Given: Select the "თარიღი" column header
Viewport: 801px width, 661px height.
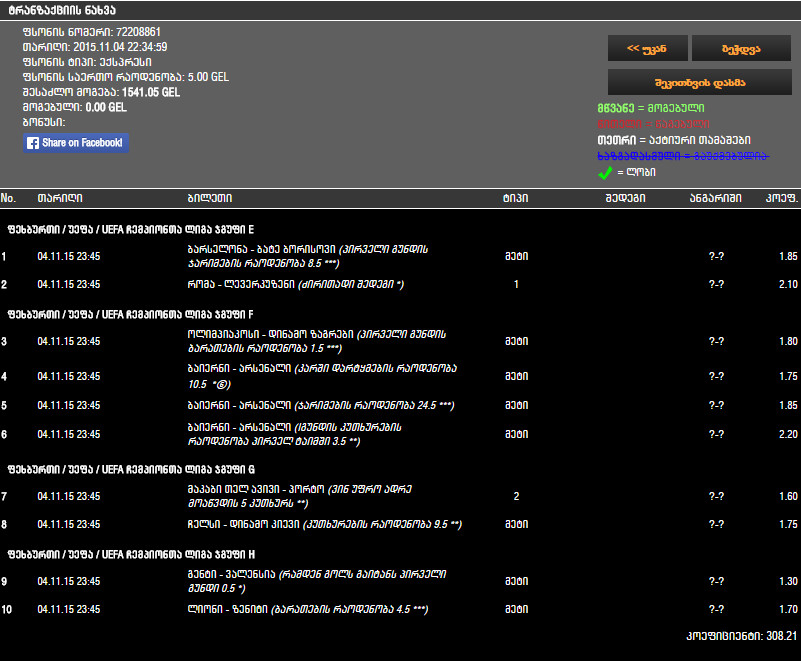Looking at the screenshot, I should pyautogui.click(x=60, y=198).
